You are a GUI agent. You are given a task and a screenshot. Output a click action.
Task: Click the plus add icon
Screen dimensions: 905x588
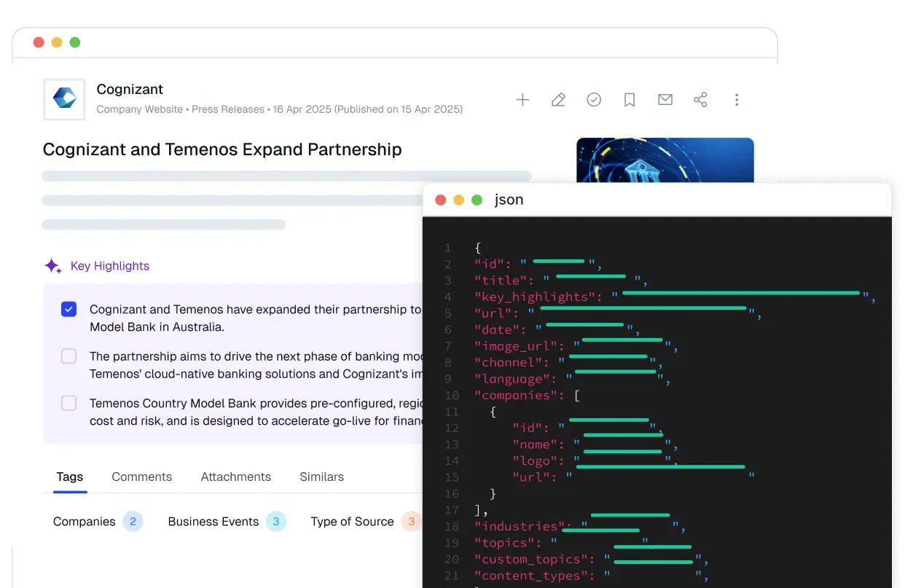tap(522, 100)
